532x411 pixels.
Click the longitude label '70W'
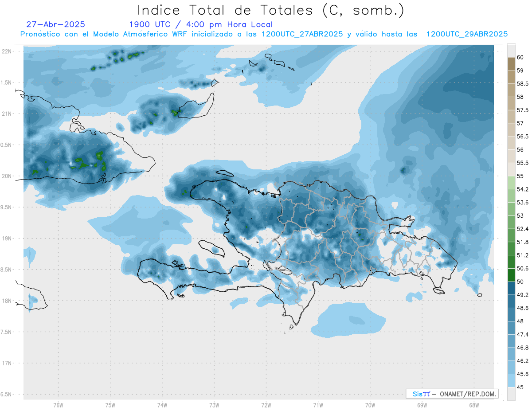[x=370, y=405]
